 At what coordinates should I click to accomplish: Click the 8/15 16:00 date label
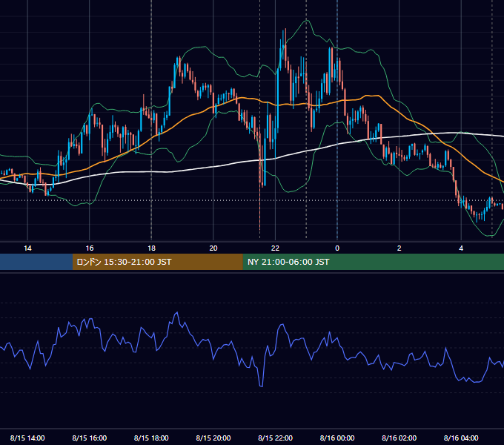pos(90,438)
